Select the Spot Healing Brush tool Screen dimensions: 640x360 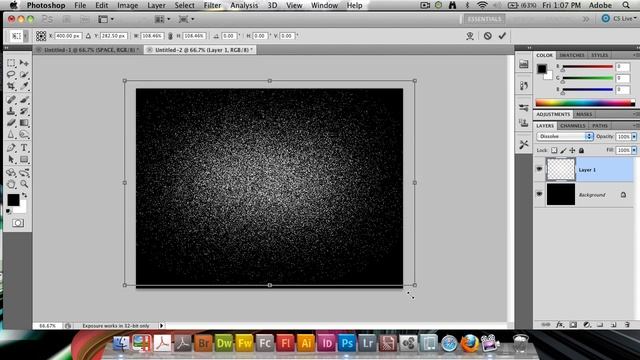[x=11, y=100]
